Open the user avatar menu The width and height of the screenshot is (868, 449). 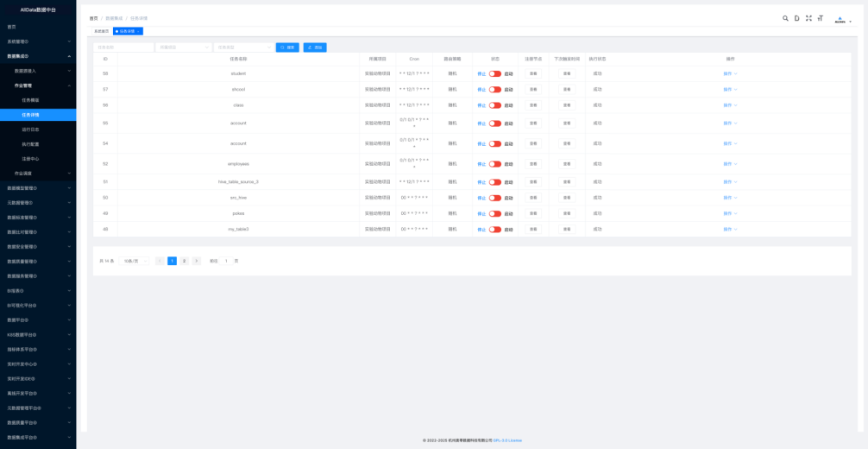tap(843, 20)
